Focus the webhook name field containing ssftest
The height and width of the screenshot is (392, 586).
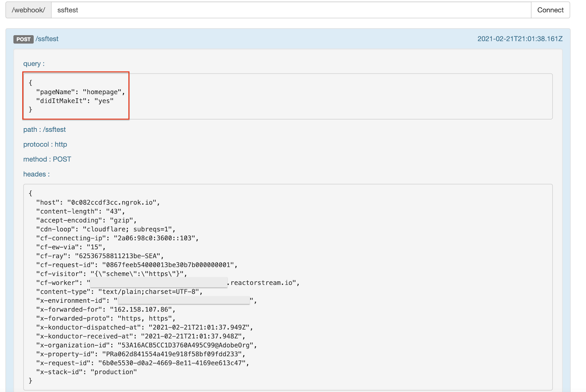point(291,10)
